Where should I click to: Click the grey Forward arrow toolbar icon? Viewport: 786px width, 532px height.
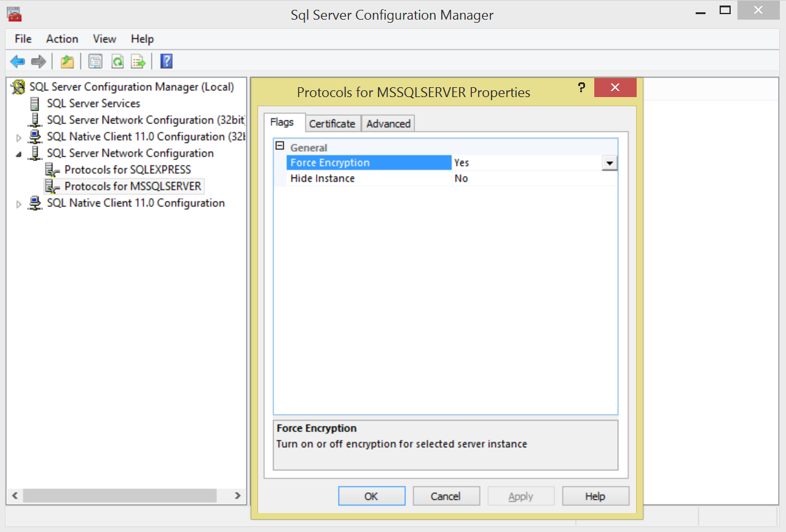pos(39,61)
